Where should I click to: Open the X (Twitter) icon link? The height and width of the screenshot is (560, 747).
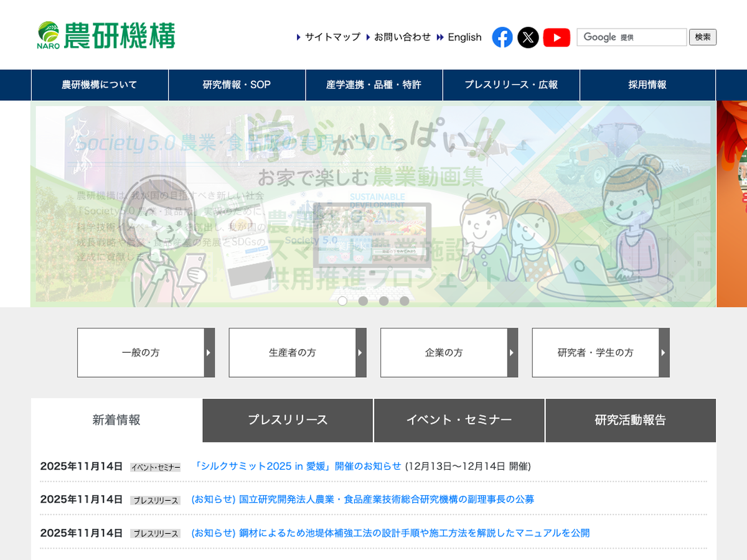click(x=528, y=37)
